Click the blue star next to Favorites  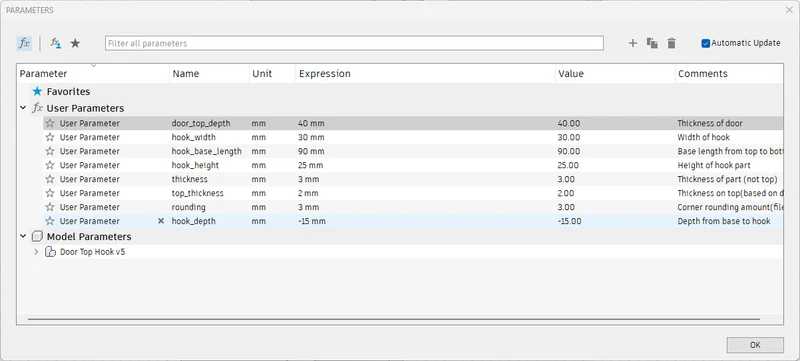click(x=37, y=92)
